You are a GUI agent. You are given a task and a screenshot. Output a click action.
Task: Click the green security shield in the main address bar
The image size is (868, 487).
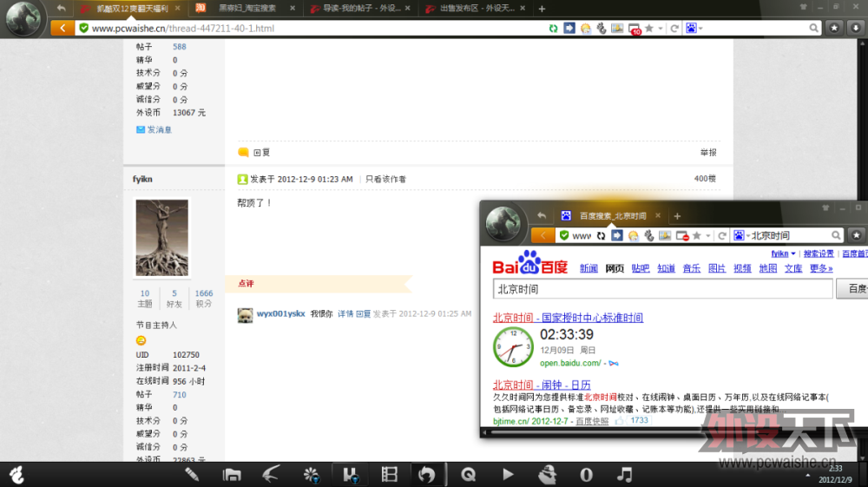pos(83,28)
